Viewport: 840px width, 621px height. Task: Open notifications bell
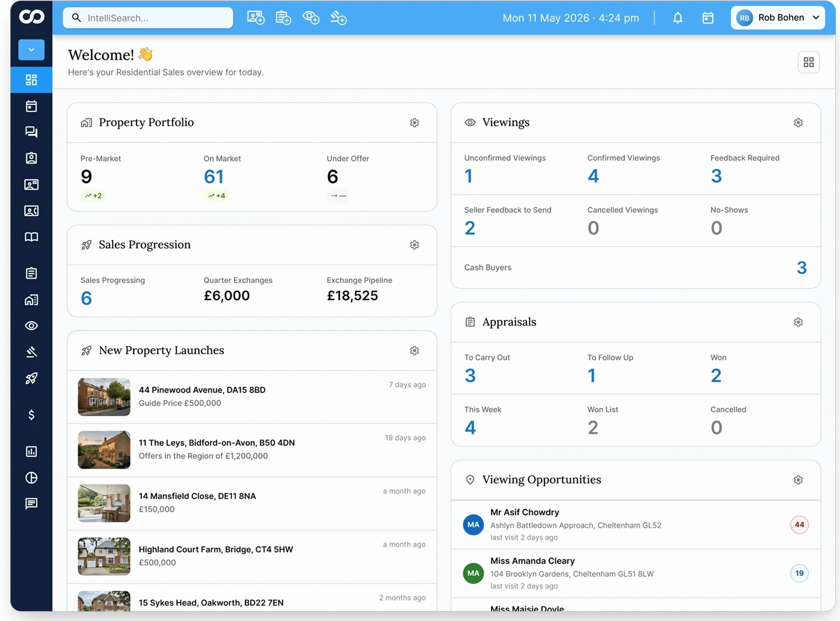pos(678,18)
